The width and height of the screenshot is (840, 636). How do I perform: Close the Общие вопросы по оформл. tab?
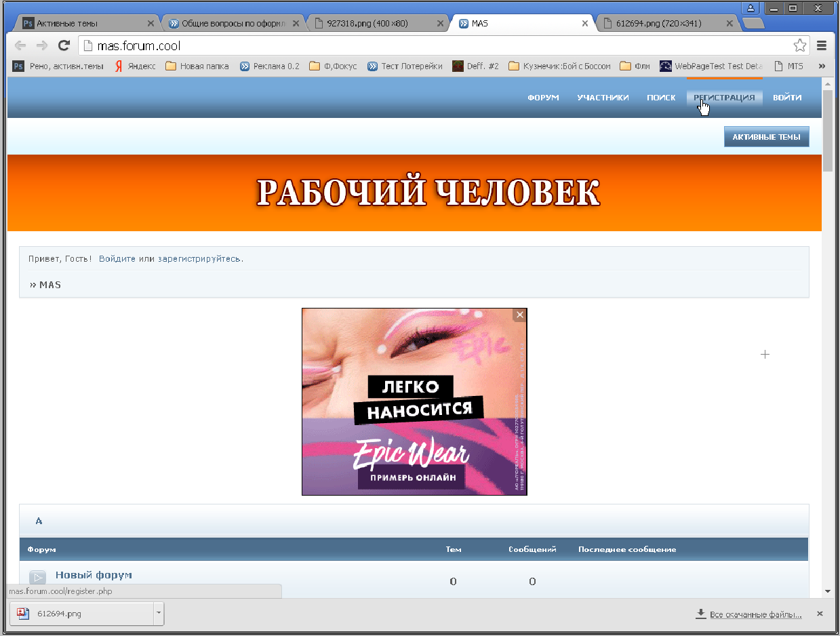tap(295, 23)
